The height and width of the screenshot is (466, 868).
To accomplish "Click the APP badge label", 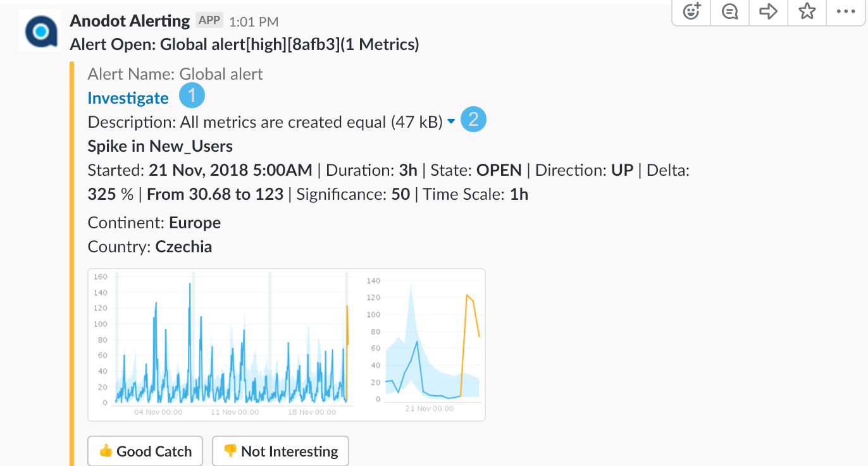I will tap(209, 20).
